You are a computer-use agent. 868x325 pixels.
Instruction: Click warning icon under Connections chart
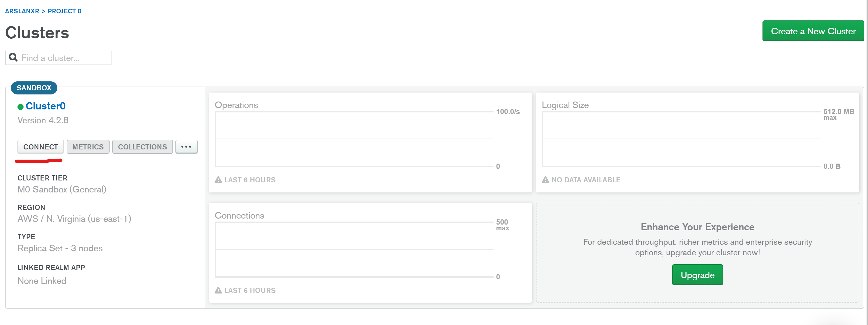pyautogui.click(x=218, y=290)
